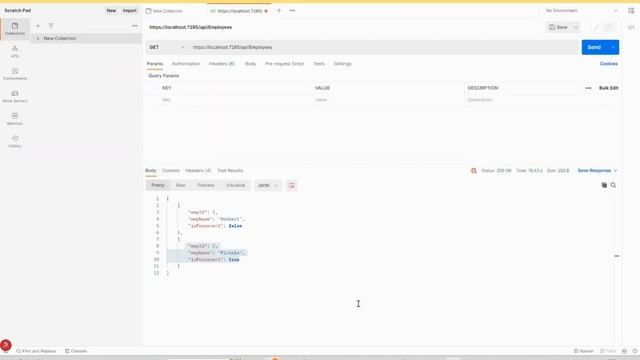This screenshot has height=360, width=640.
Task: Click the query param Key input field
Action: [234, 100]
